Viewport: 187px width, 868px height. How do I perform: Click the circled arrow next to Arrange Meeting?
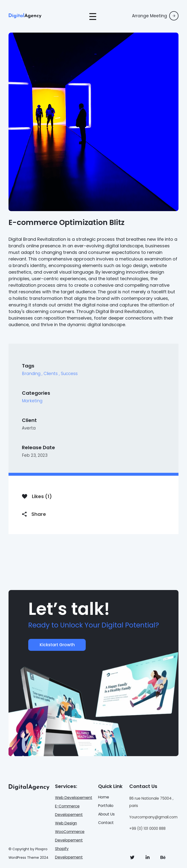(174, 16)
